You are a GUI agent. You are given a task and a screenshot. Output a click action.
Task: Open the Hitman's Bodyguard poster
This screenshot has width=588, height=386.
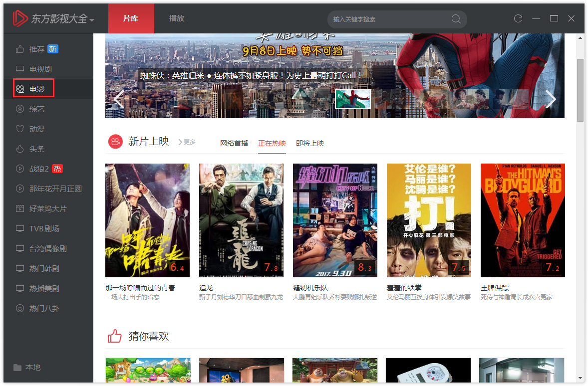click(x=523, y=220)
